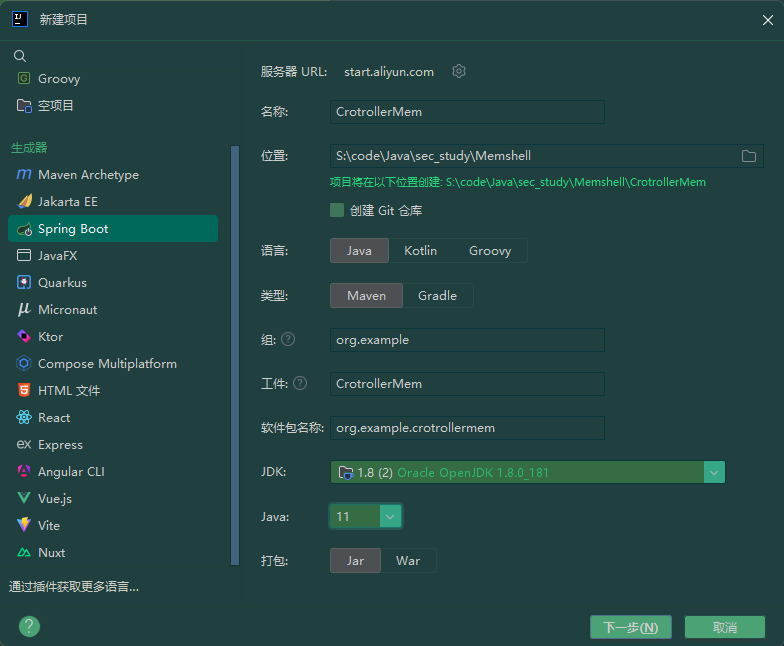Select War packaging
The height and width of the screenshot is (646, 784).
(408, 561)
